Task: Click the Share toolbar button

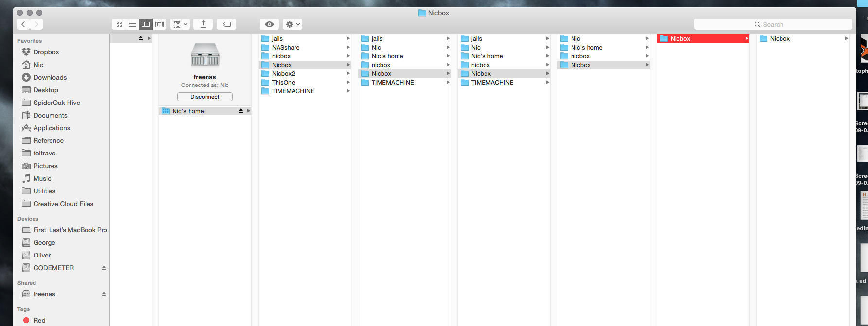Action: pyautogui.click(x=204, y=24)
